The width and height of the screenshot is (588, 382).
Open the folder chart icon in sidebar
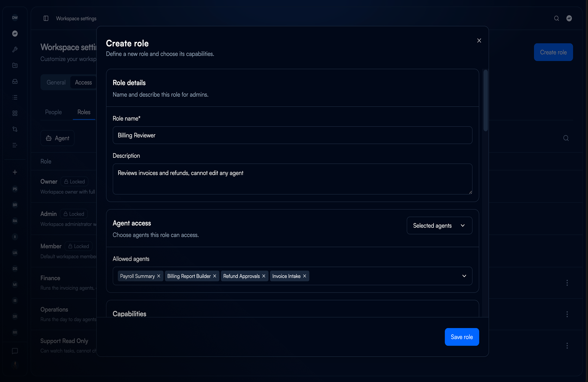15,65
